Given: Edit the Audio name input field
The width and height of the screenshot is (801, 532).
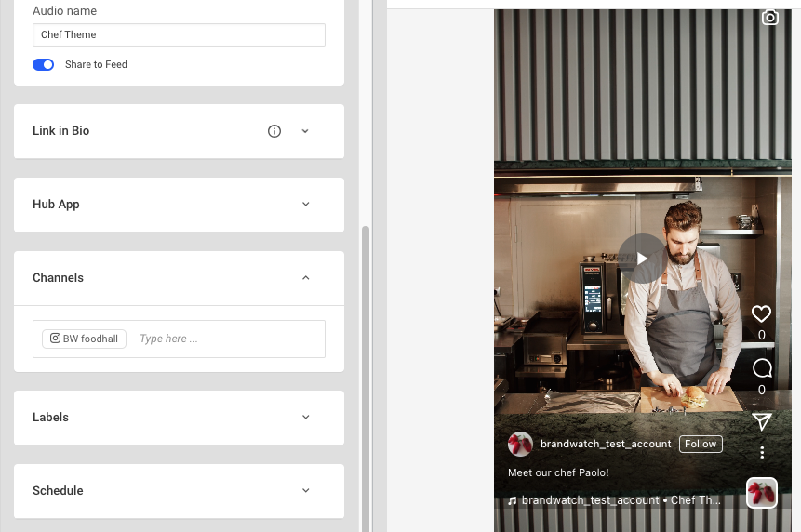Looking at the screenshot, I should [x=179, y=34].
